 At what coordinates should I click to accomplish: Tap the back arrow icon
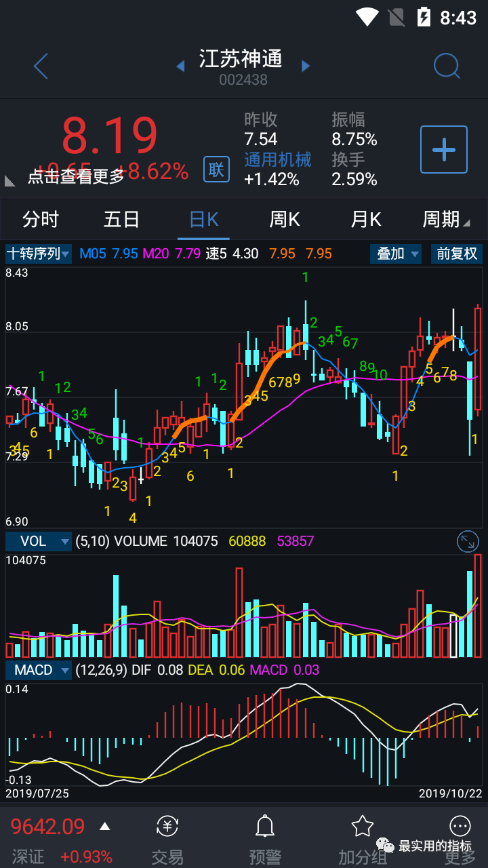coord(41,66)
